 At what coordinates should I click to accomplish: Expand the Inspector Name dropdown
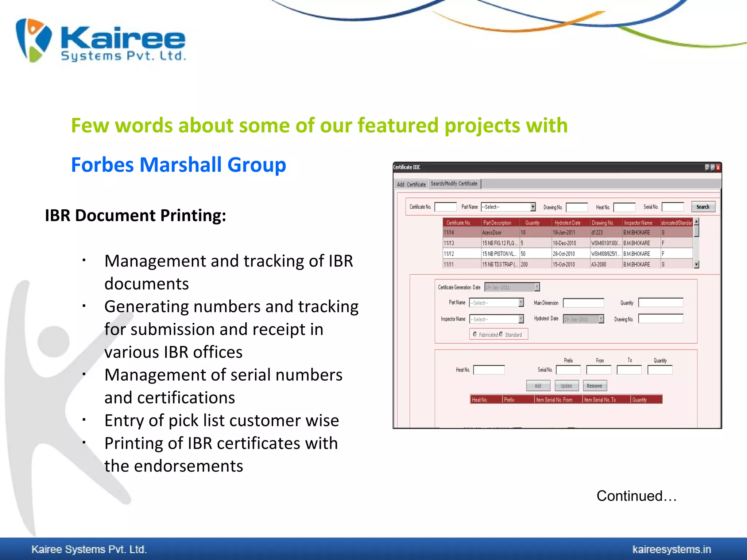click(x=521, y=319)
